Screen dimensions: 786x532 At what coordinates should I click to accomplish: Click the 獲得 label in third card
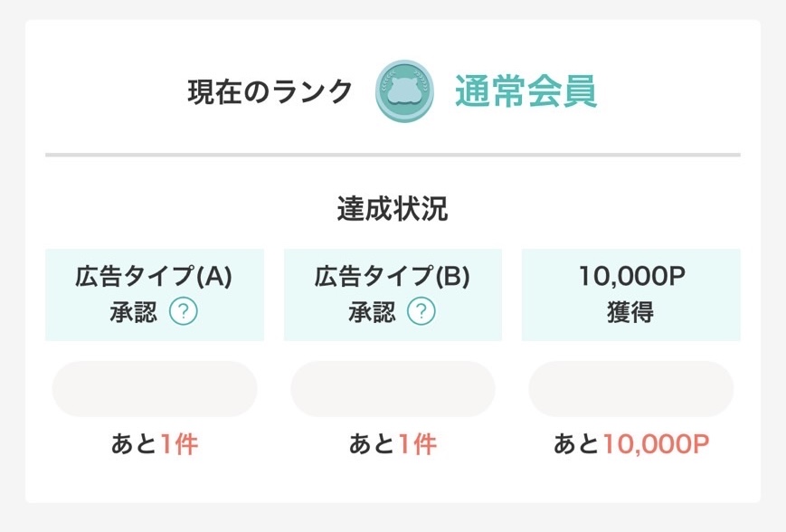(x=630, y=312)
